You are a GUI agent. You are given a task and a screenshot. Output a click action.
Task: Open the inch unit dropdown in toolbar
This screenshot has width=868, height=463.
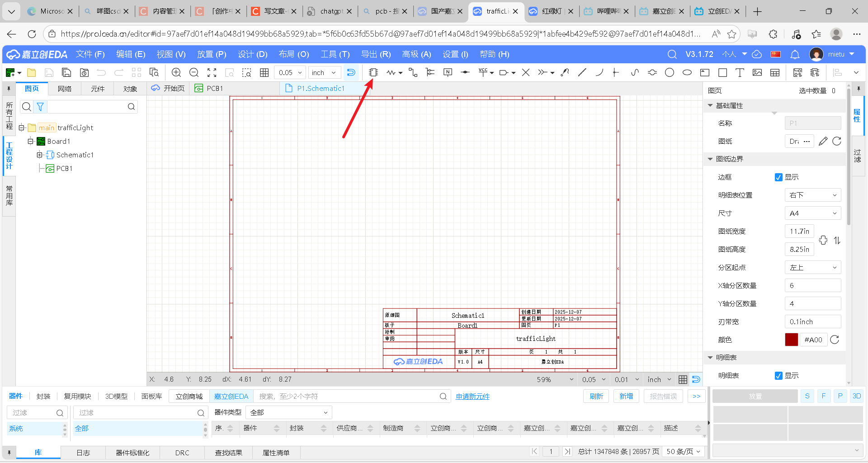324,72
